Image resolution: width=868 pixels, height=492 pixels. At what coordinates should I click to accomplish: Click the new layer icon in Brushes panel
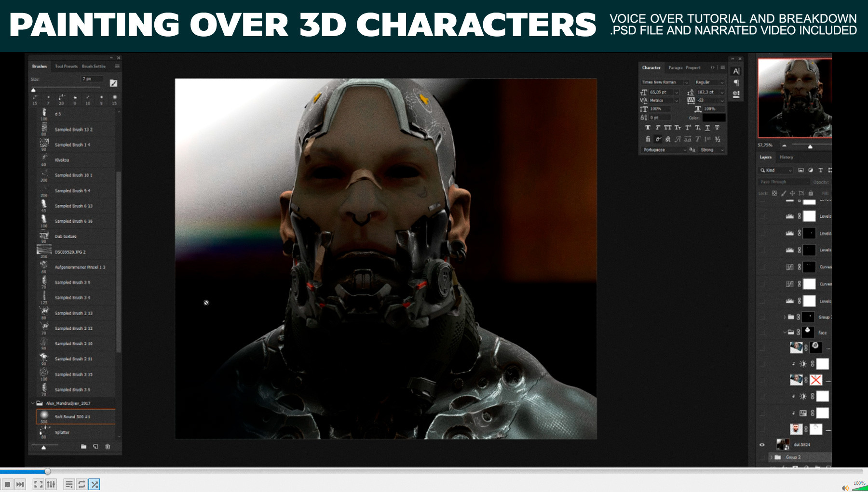96,446
